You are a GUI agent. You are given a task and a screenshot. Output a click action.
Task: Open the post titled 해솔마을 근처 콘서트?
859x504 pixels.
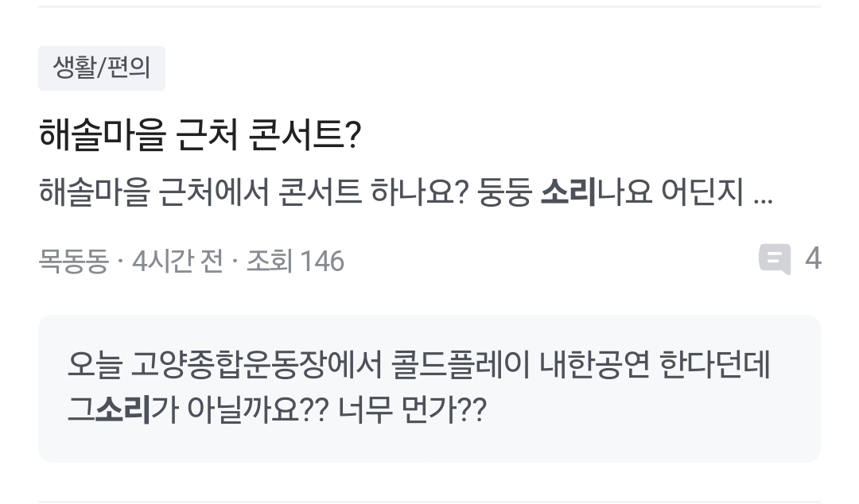[200, 136]
